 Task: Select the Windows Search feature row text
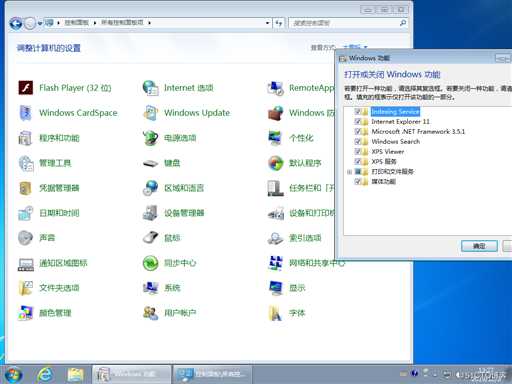tap(395, 141)
